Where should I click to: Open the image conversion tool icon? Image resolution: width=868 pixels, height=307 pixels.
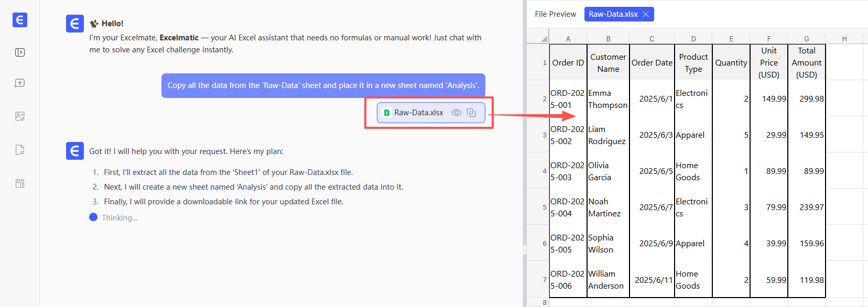20,116
